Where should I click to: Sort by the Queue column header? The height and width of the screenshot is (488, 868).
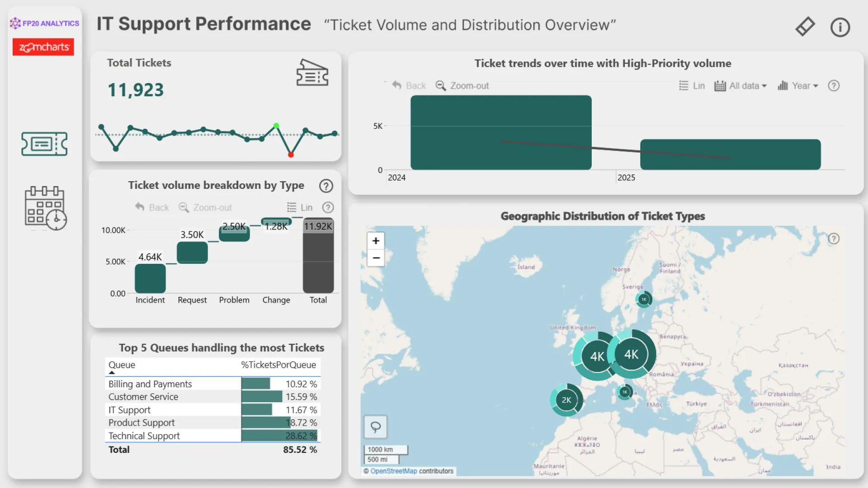click(x=122, y=365)
